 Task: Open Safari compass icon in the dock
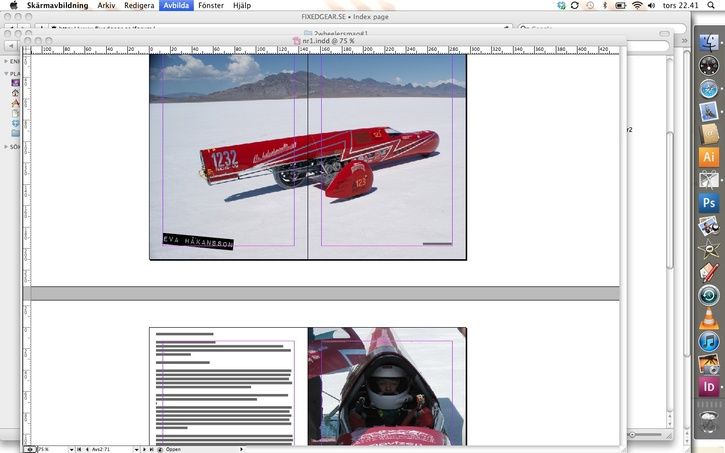click(709, 88)
